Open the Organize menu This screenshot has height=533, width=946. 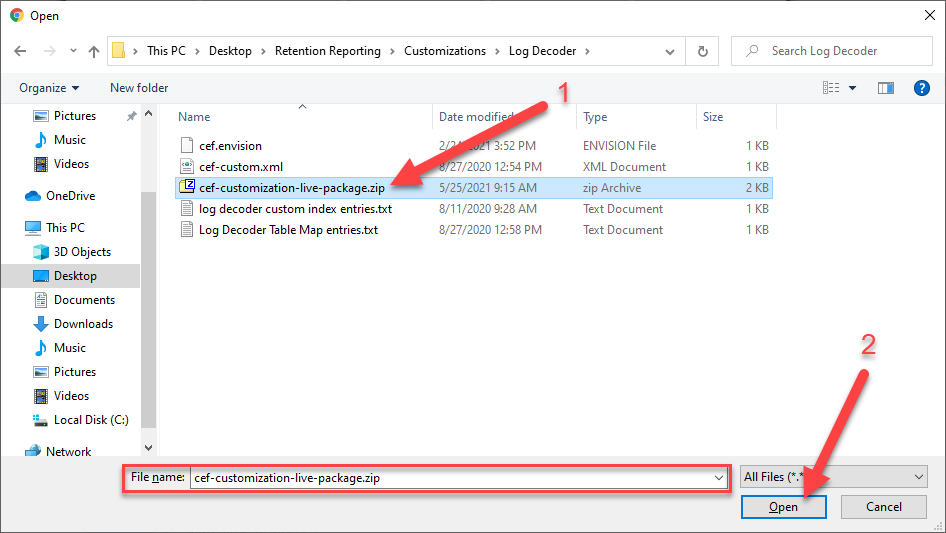pos(48,88)
